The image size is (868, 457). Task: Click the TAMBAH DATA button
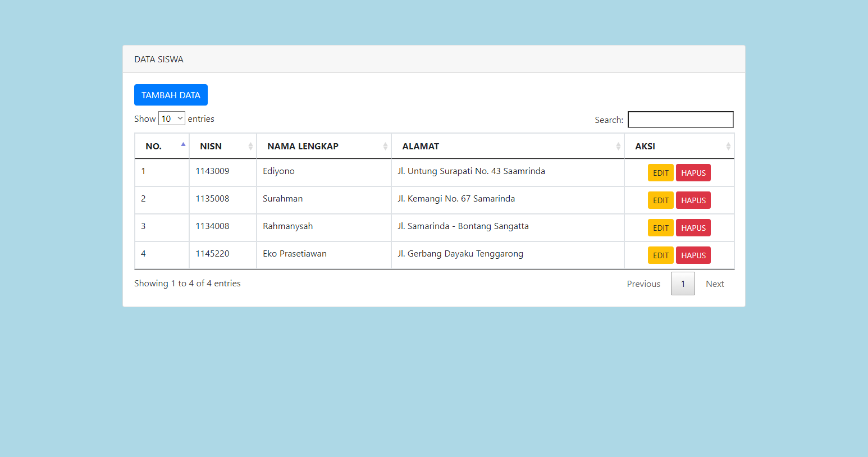pos(171,95)
